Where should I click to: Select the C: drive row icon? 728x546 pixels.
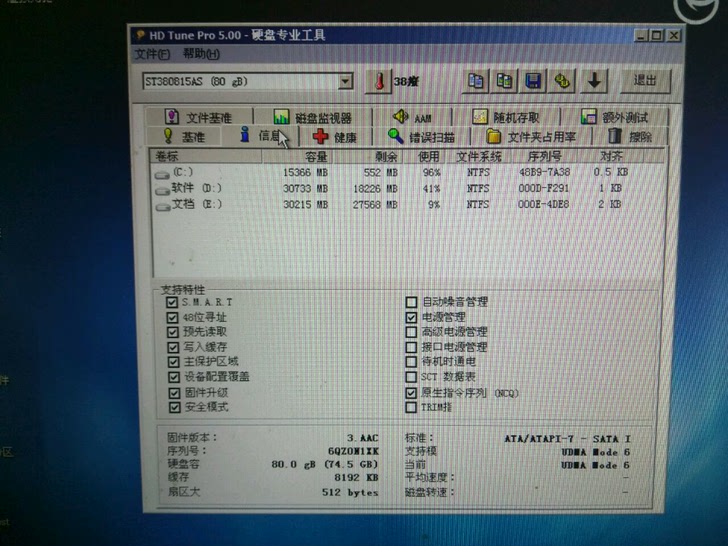tap(162, 175)
